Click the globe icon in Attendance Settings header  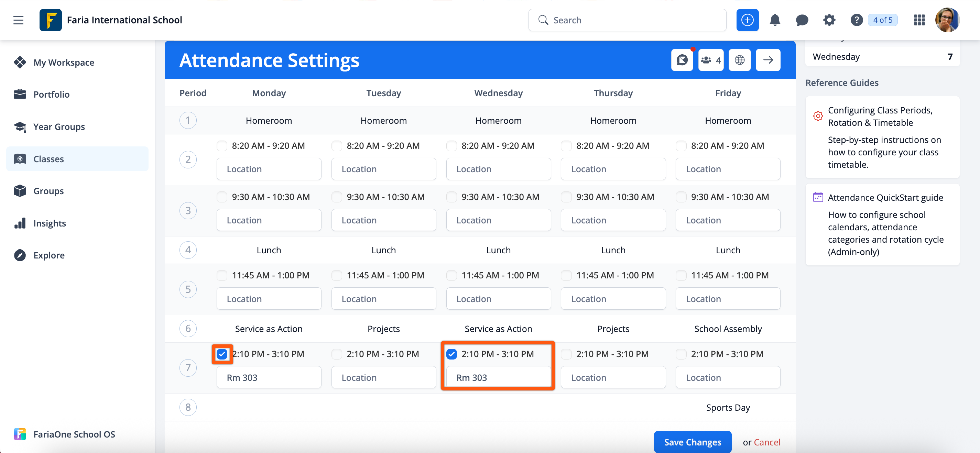[739, 60]
